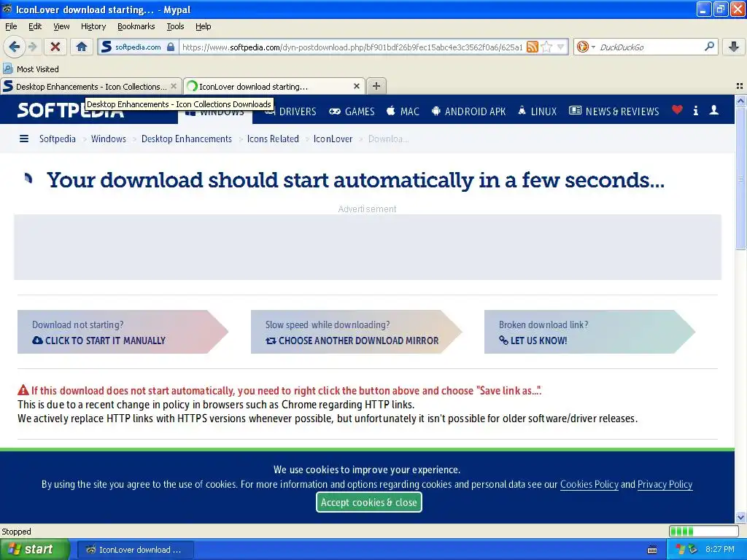Viewport: 747px width, 560px height.
Task: Open the Downloads arrow toolbar button
Action: click(734, 47)
